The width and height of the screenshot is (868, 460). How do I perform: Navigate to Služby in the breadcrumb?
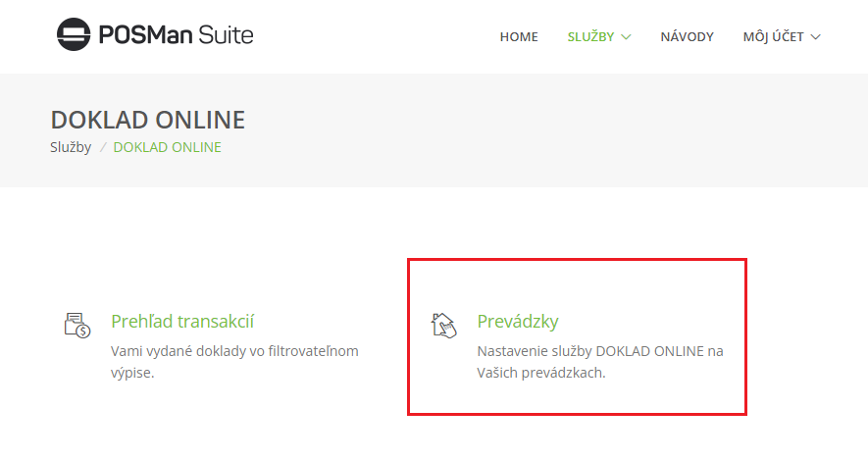[71, 147]
